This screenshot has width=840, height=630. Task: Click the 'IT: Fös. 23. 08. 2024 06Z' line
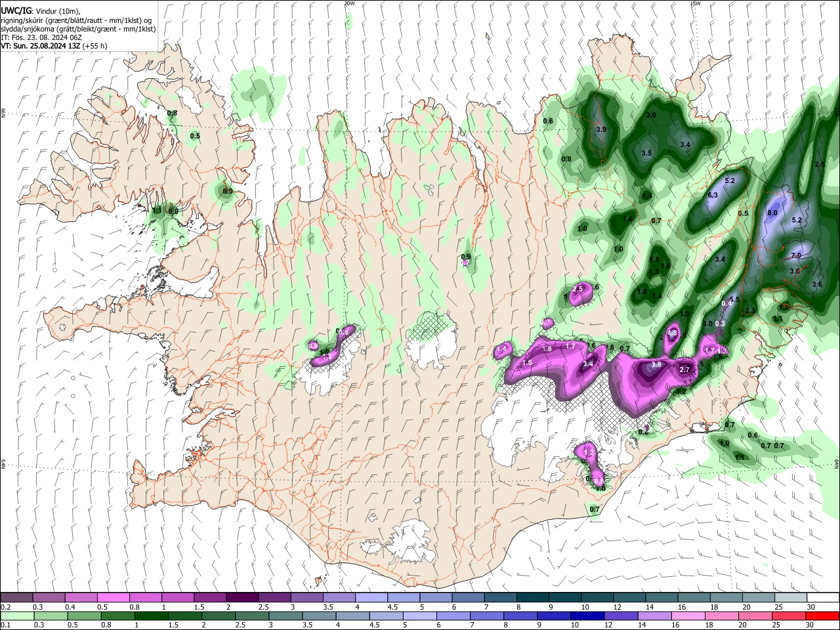tap(41, 37)
